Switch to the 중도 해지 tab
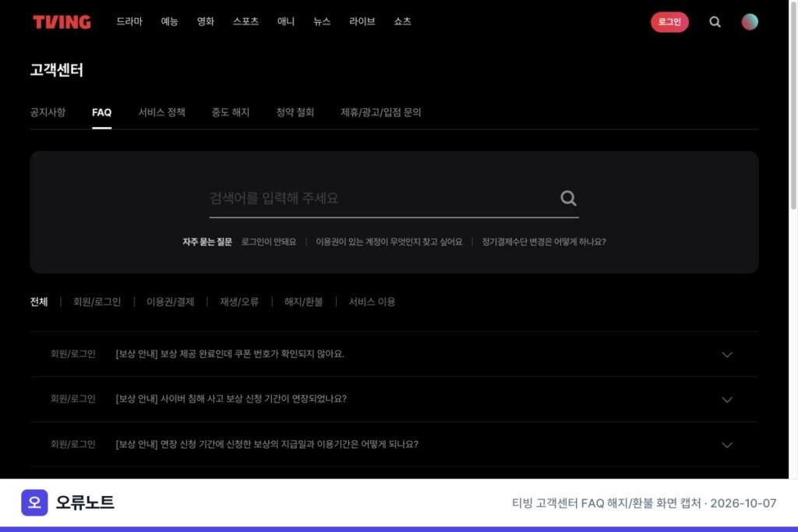The width and height of the screenshot is (798, 532). tap(231, 112)
